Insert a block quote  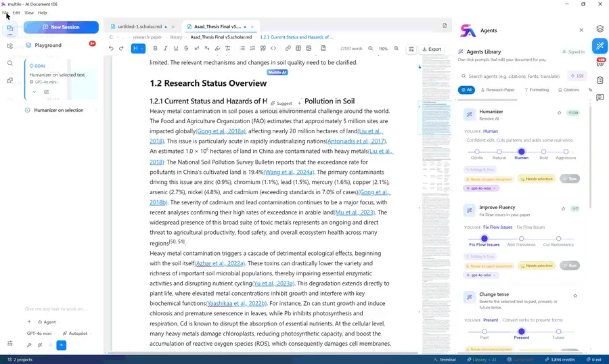263,49
